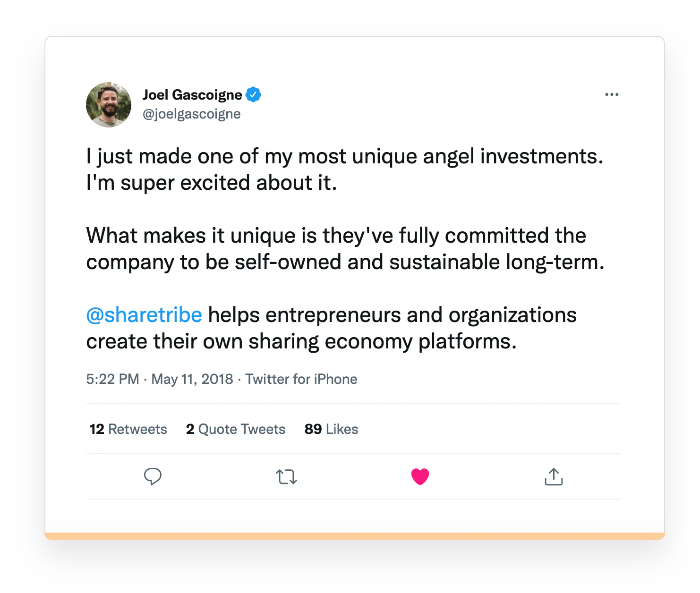Click the pink heart like indicator

[x=419, y=476]
